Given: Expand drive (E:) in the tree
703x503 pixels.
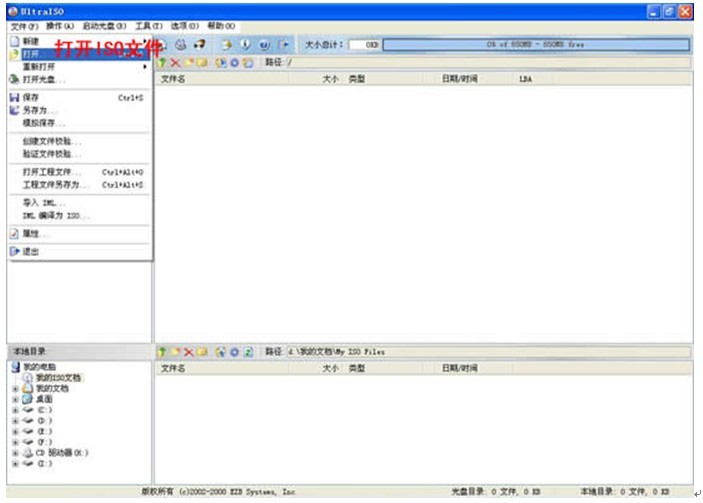Looking at the screenshot, I should coord(15,432).
